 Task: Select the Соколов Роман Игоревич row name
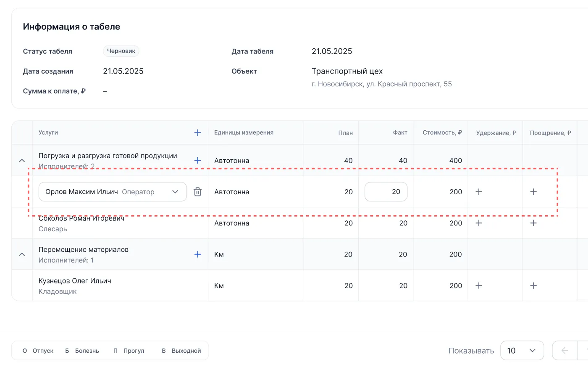point(81,218)
